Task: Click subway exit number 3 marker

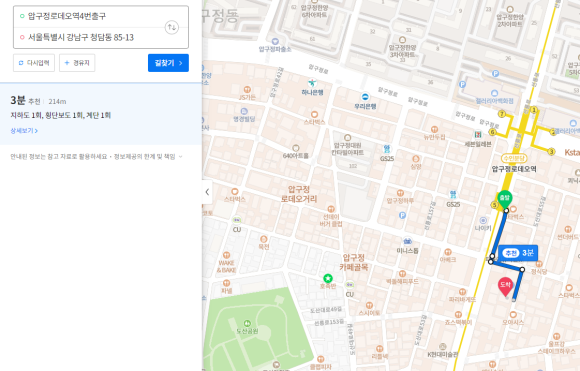Action: point(552,151)
